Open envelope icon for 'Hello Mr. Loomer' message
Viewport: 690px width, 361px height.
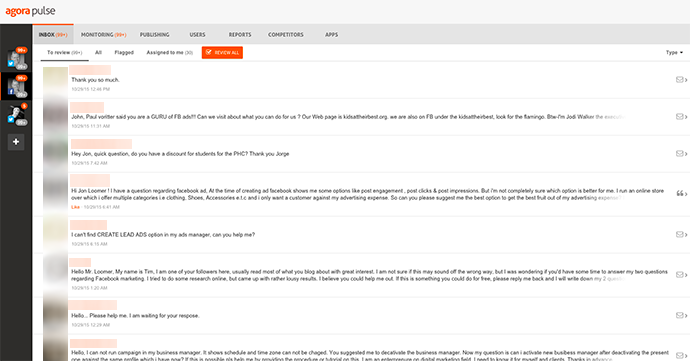[681, 275]
